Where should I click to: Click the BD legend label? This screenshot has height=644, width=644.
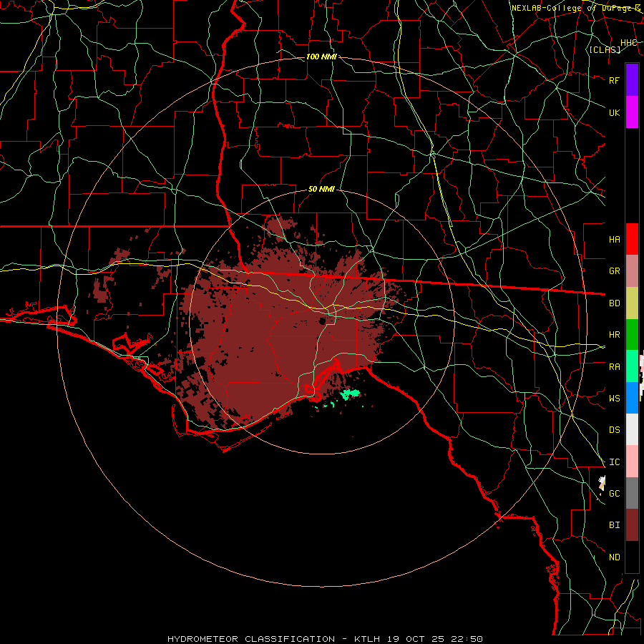tap(614, 303)
